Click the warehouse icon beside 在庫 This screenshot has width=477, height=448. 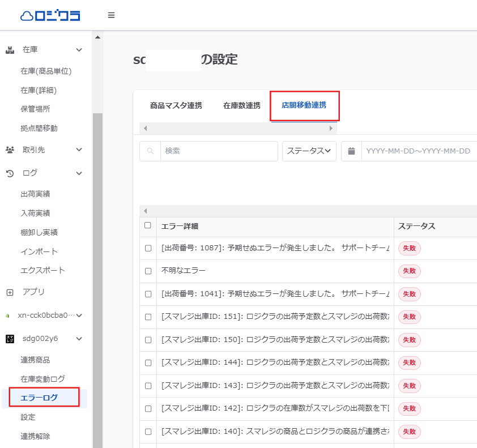coord(10,50)
